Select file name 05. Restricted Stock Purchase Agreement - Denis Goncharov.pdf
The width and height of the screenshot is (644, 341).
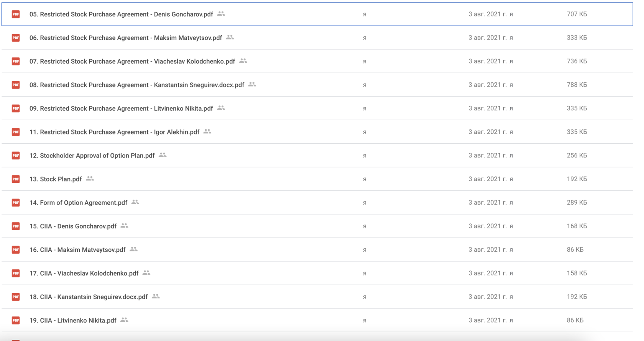[x=121, y=14]
